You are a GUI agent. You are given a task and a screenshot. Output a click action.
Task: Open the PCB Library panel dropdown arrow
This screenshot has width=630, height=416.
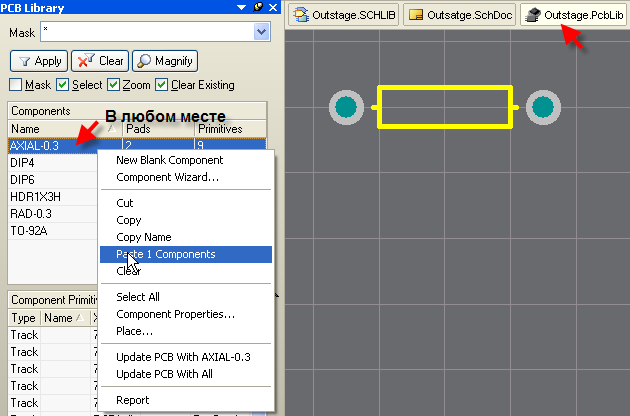243,7
